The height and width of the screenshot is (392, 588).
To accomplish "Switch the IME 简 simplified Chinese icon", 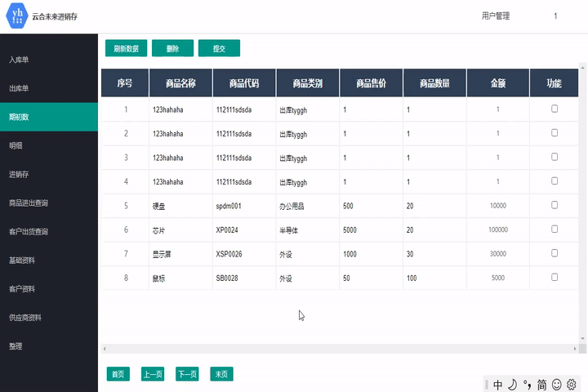I will (541, 384).
